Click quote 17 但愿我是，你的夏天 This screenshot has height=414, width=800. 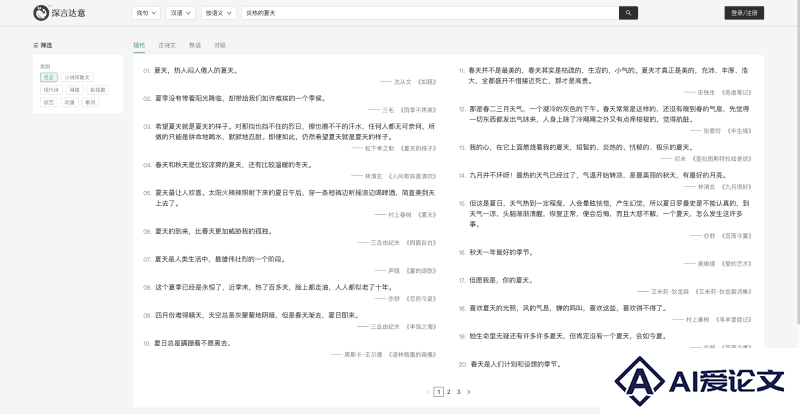(501, 280)
